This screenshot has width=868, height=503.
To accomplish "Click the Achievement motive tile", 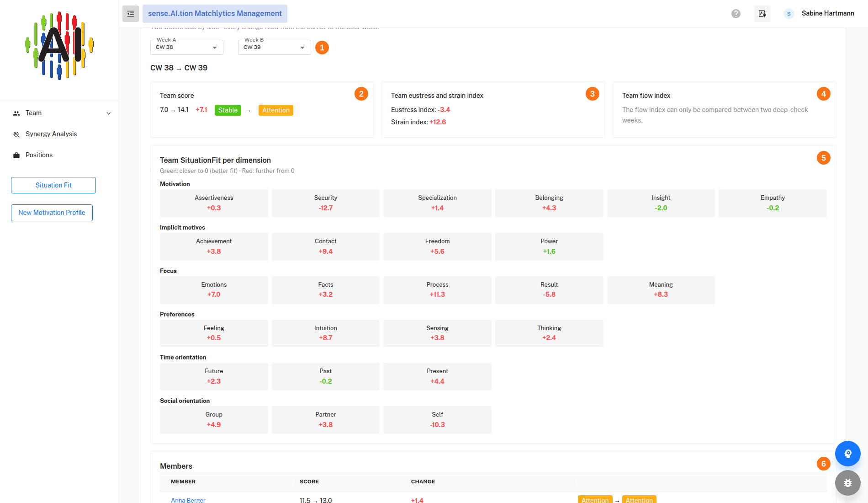I will pyautogui.click(x=214, y=246).
